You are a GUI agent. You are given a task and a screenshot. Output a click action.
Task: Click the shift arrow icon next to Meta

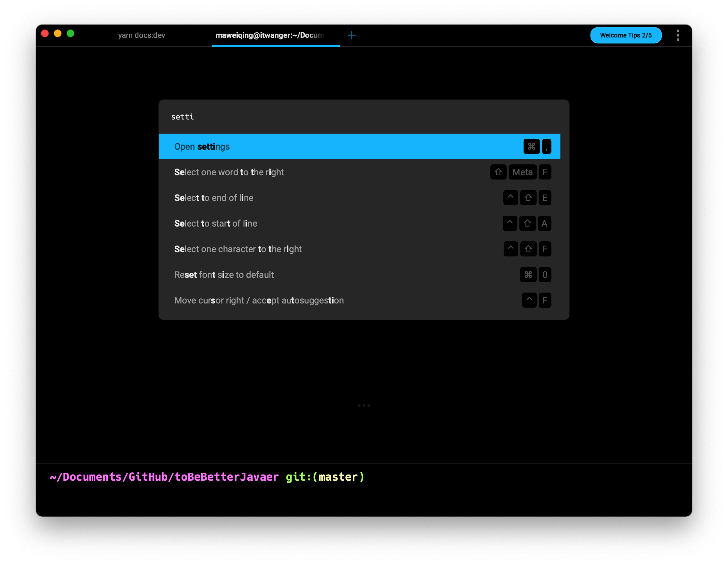point(498,172)
